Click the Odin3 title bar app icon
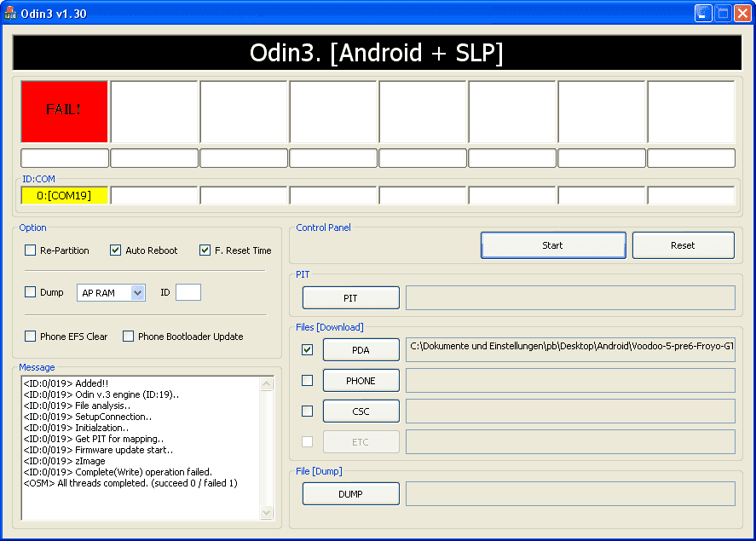This screenshot has height=541, width=756. [9, 13]
